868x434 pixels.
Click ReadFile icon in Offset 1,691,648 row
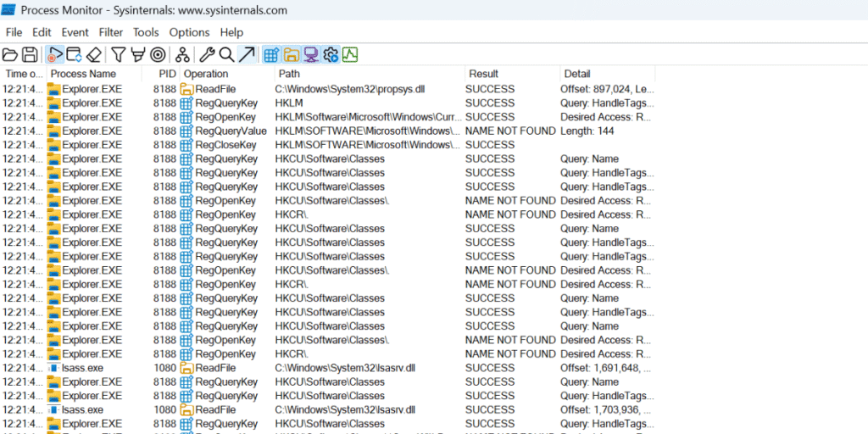(186, 368)
